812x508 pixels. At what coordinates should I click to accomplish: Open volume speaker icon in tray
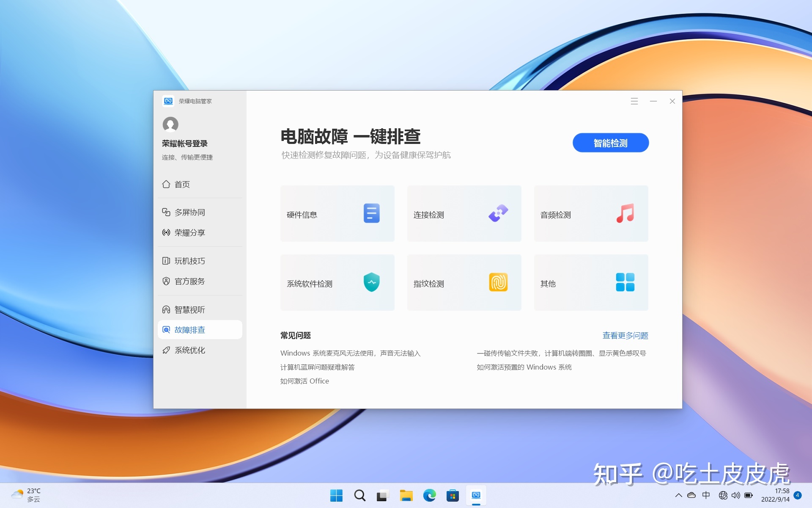coord(735,495)
